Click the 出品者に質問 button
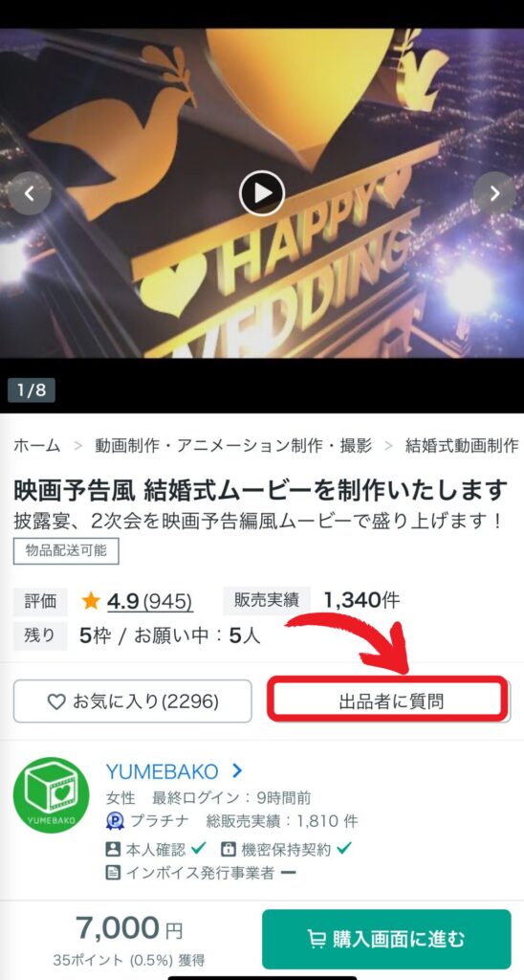 tap(387, 702)
